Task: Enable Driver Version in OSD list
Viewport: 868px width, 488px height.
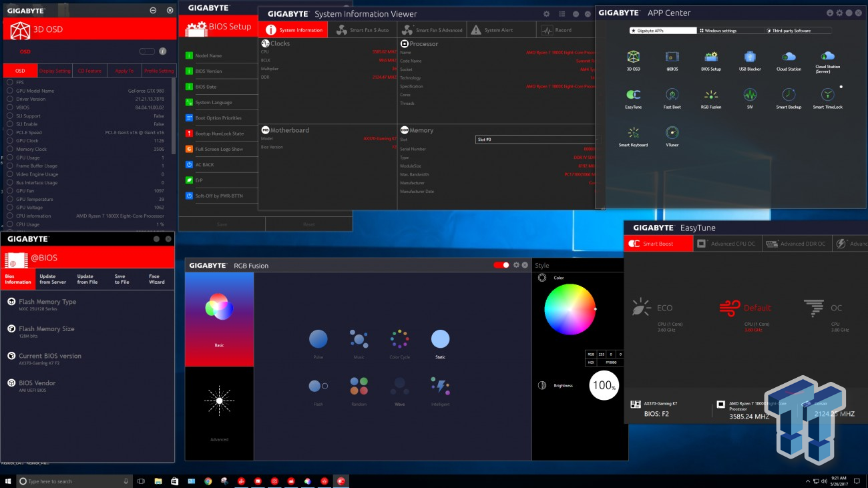Action: coord(10,99)
